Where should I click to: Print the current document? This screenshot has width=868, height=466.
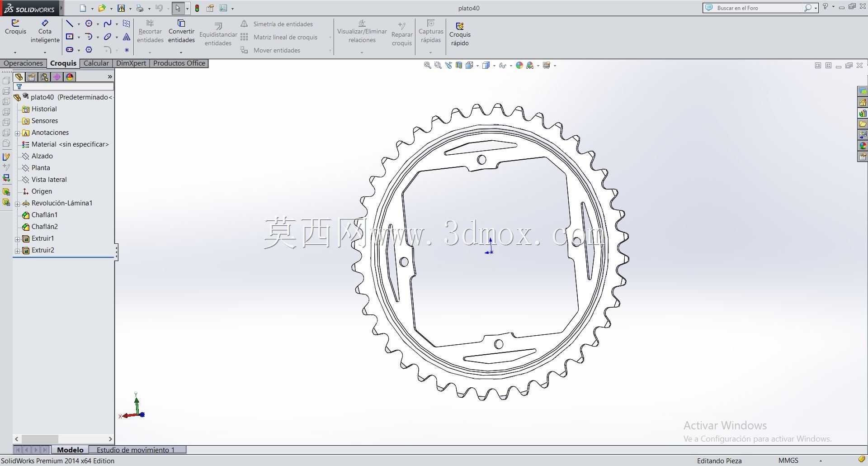pos(140,8)
